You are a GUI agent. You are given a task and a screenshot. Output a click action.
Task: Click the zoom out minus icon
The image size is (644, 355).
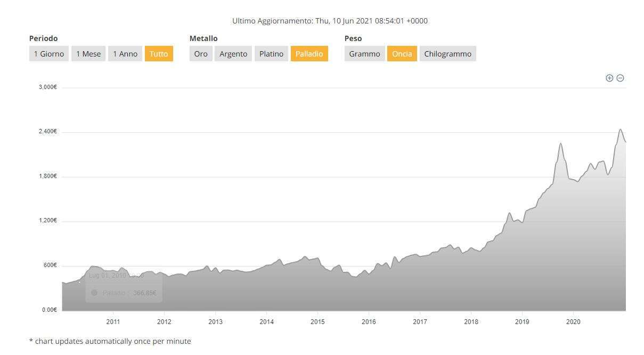[620, 78]
